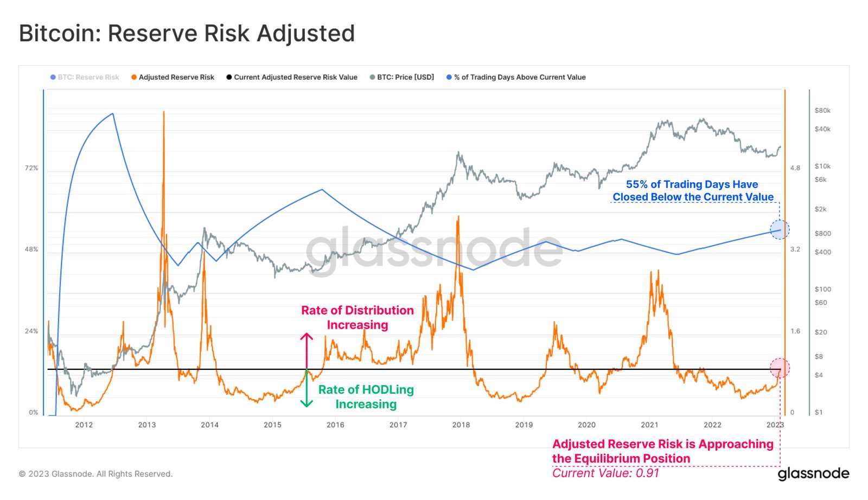Click the 'Rate of HODLing Increasing' label

click(x=366, y=397)
